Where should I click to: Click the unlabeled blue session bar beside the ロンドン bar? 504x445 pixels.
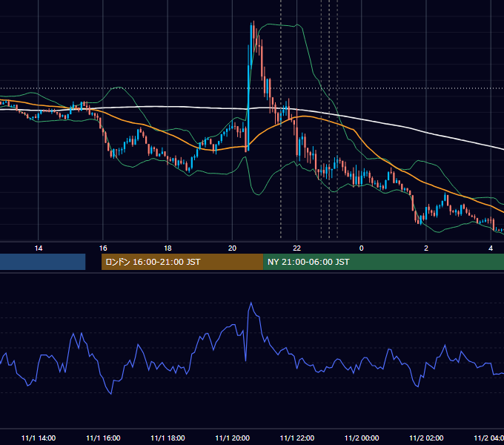click(42, 262)
